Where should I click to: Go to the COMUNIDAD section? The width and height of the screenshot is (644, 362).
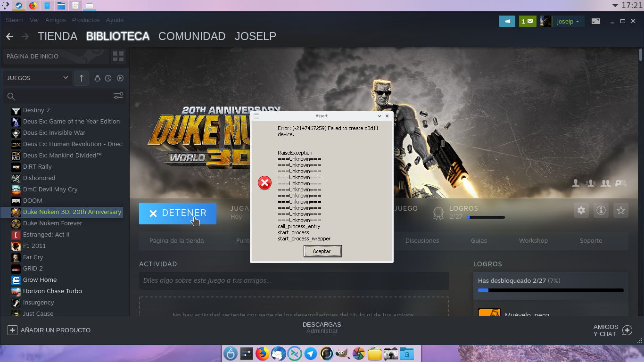192,36
